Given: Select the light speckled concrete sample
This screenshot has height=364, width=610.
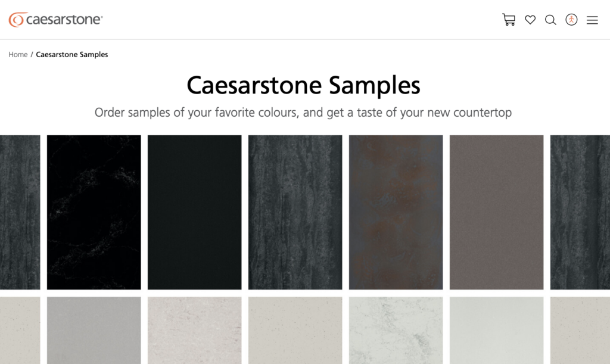Looking at the screenshot, I should point(195,330).
